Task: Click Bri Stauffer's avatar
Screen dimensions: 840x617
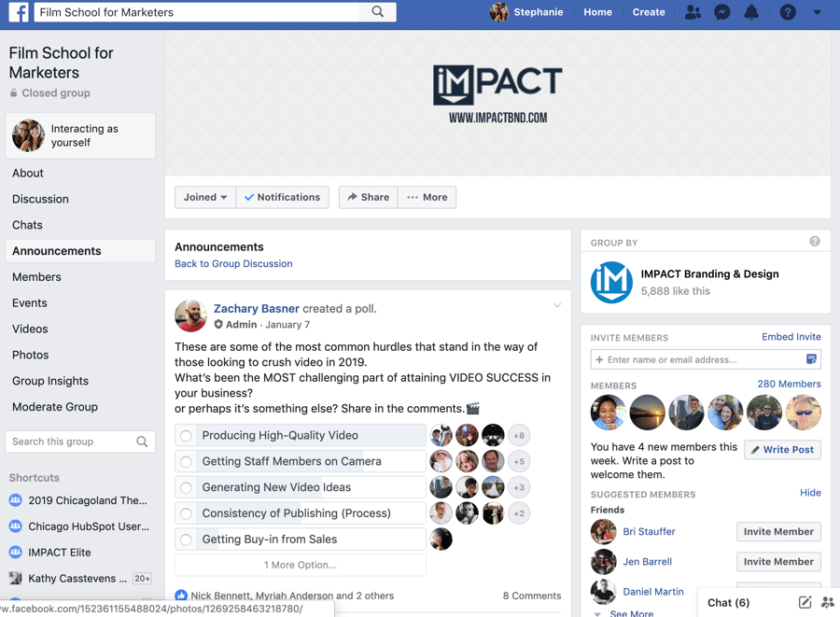Action: tap(603, 531)
